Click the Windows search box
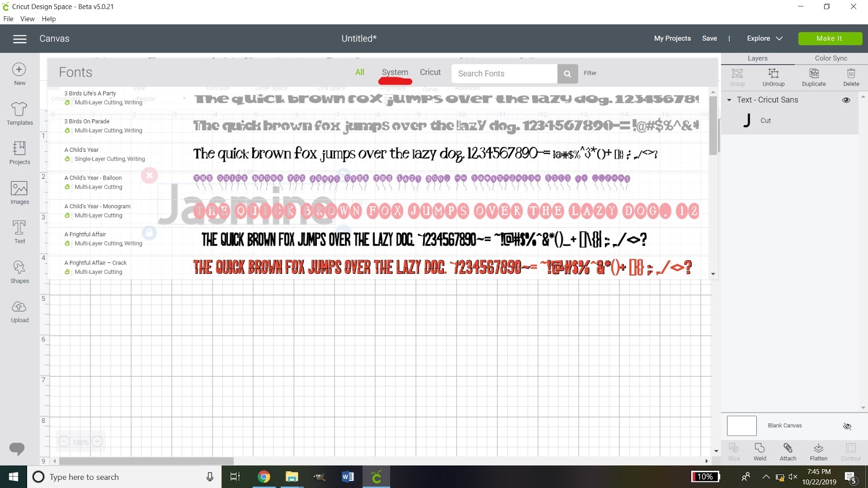Image resolution: width=868 pixels, height=488 pixels. (124, 477)
